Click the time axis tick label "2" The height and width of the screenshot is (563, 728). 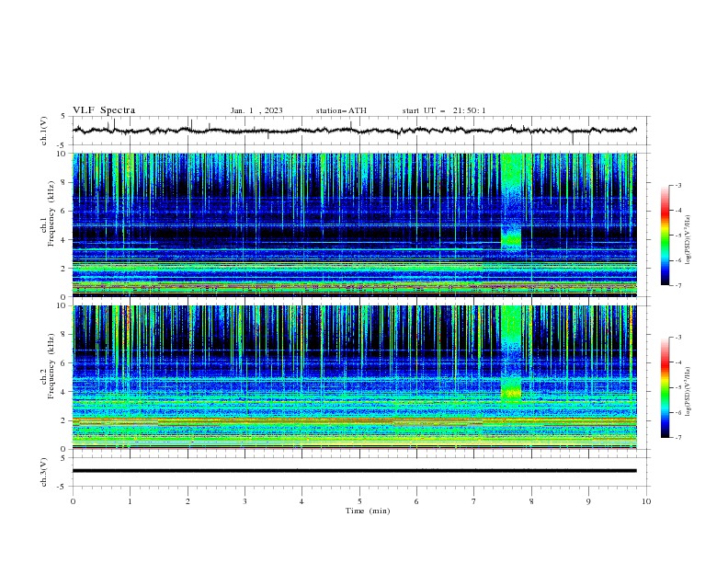pos(188,501)
